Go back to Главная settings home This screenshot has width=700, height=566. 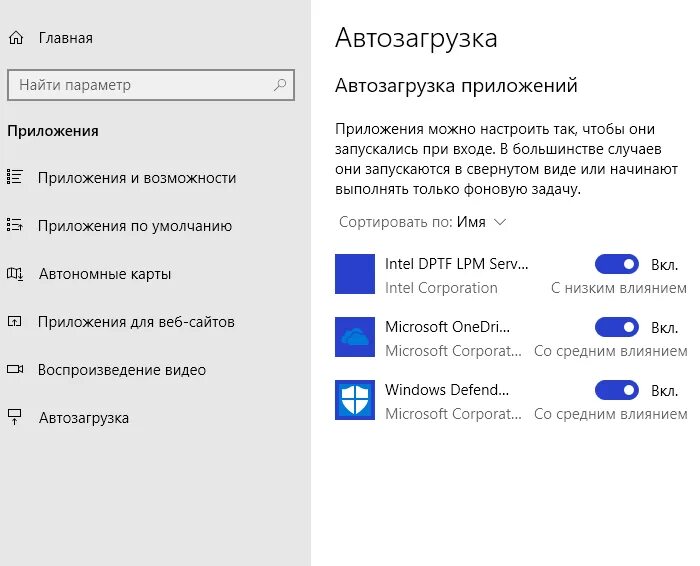[66, 38]
